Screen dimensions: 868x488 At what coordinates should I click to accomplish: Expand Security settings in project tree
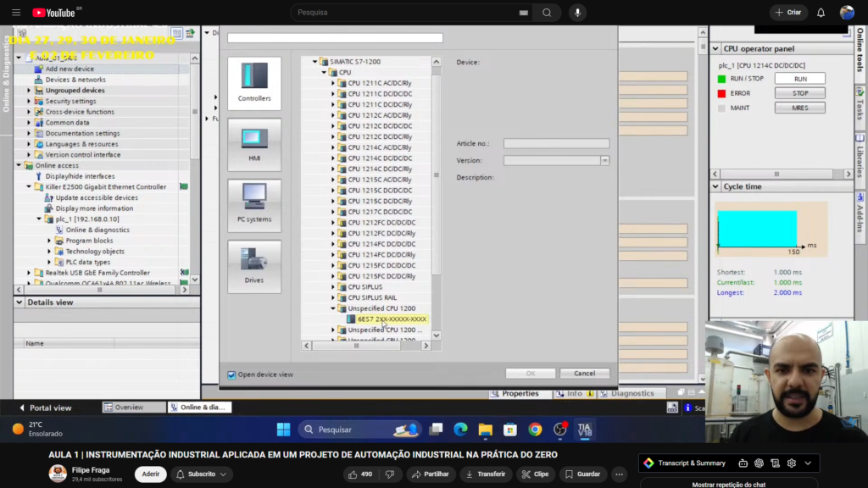(29, 102)
